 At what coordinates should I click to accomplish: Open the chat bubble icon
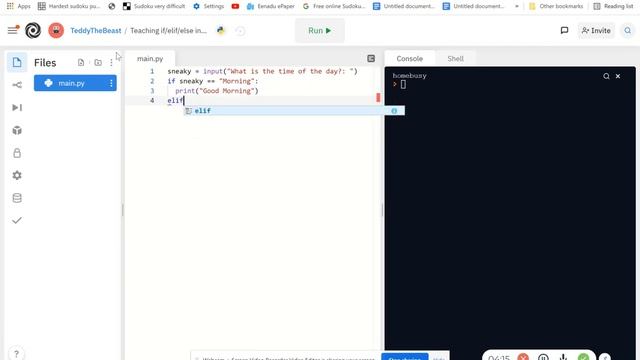coord(564,30)
